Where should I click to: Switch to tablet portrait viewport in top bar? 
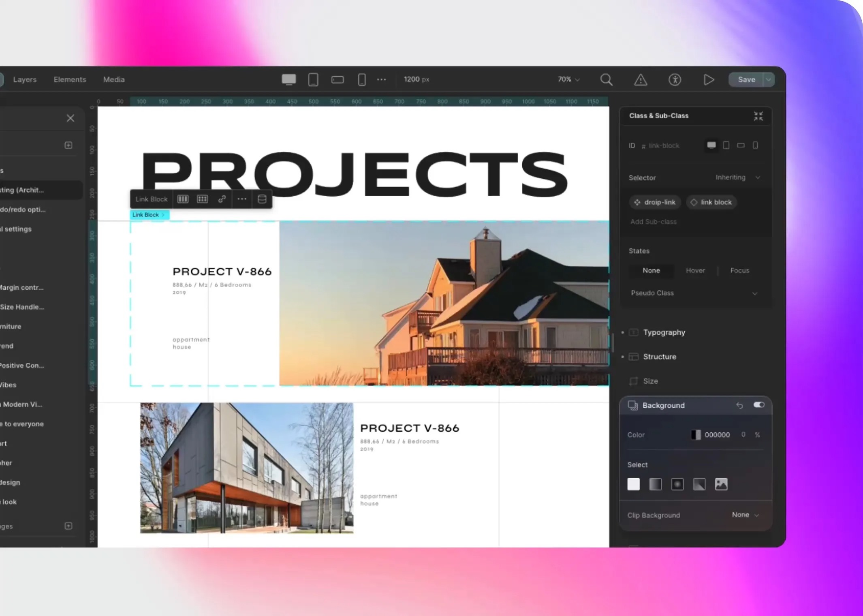313,79
